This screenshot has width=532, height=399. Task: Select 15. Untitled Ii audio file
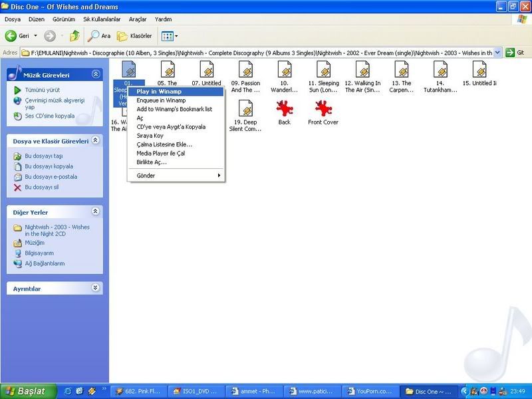coord(479,74)
